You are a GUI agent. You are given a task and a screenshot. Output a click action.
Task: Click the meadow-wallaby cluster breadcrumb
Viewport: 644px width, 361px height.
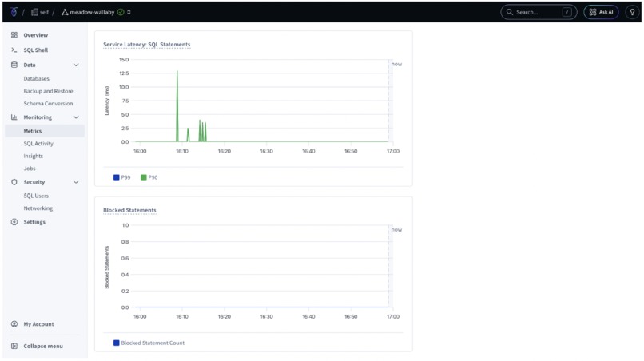92,12
